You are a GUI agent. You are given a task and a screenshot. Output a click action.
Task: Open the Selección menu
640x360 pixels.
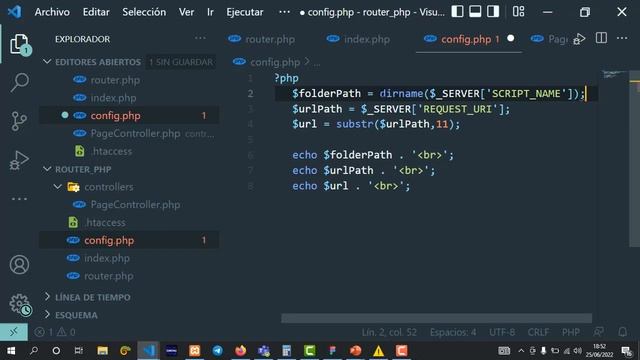click(x=144, y=12)
